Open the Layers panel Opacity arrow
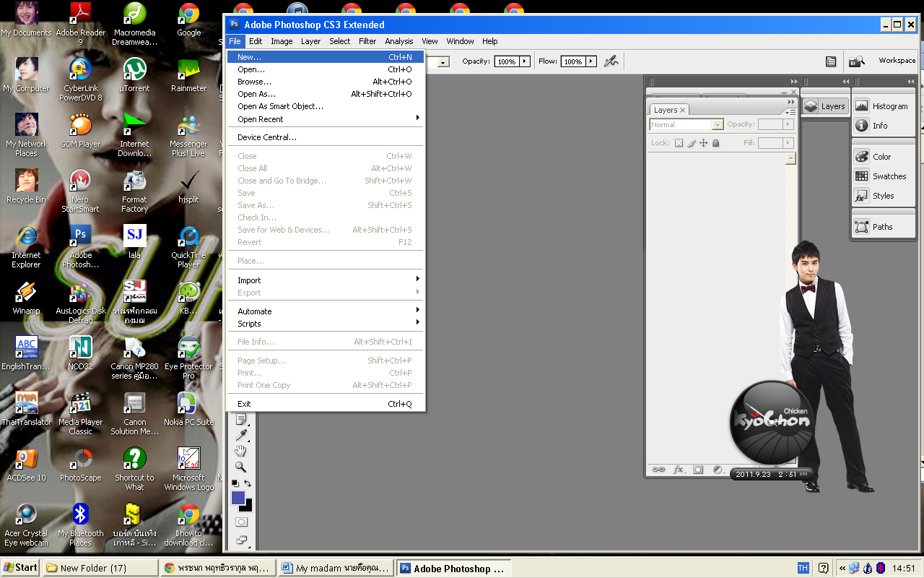924x578 pixels. [788, 124]
